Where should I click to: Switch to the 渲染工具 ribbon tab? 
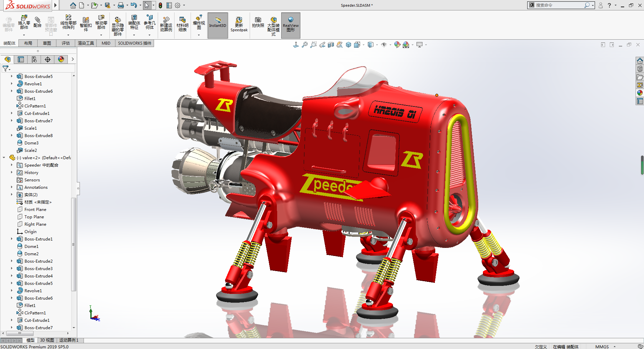[86, 43]
